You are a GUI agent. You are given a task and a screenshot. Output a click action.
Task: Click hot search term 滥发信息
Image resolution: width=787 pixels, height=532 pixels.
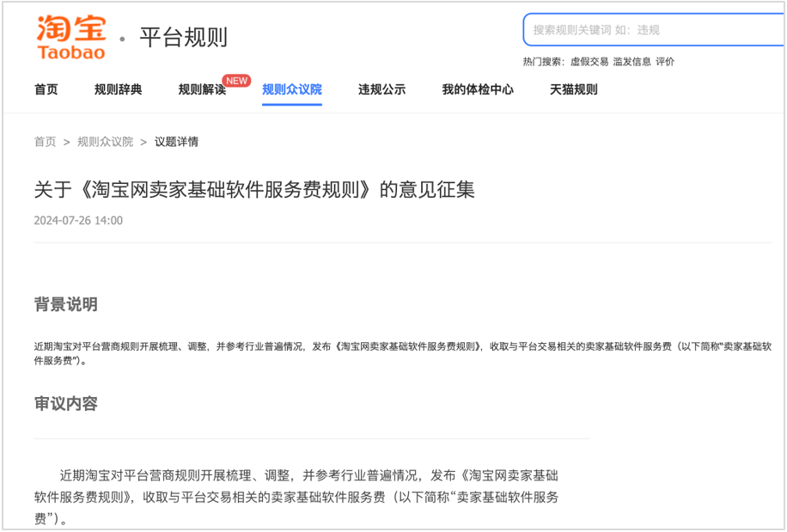pos(631,62)
